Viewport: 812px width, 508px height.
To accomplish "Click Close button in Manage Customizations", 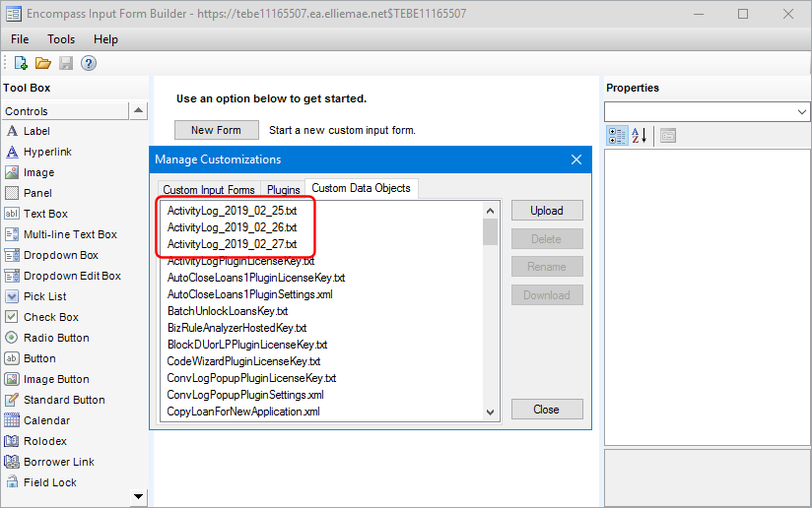I will pos(547,410).
